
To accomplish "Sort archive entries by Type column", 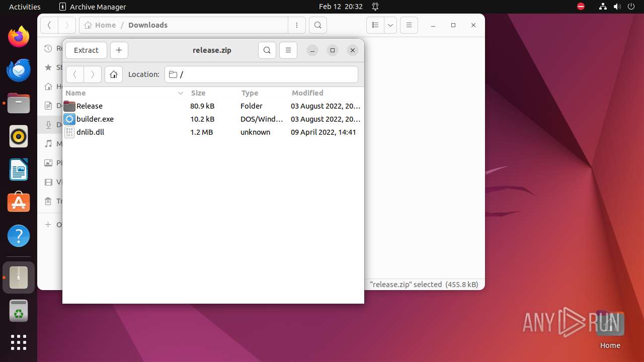I will tap(263, 93).
